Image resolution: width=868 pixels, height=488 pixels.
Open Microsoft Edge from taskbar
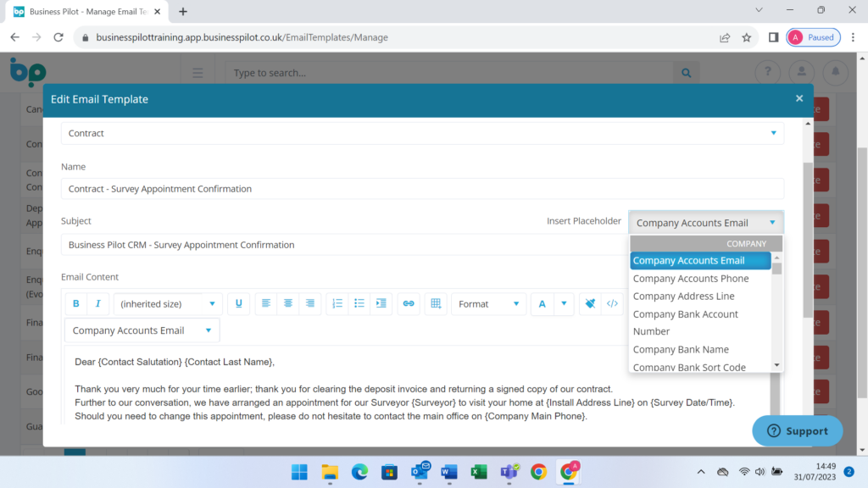359,472
